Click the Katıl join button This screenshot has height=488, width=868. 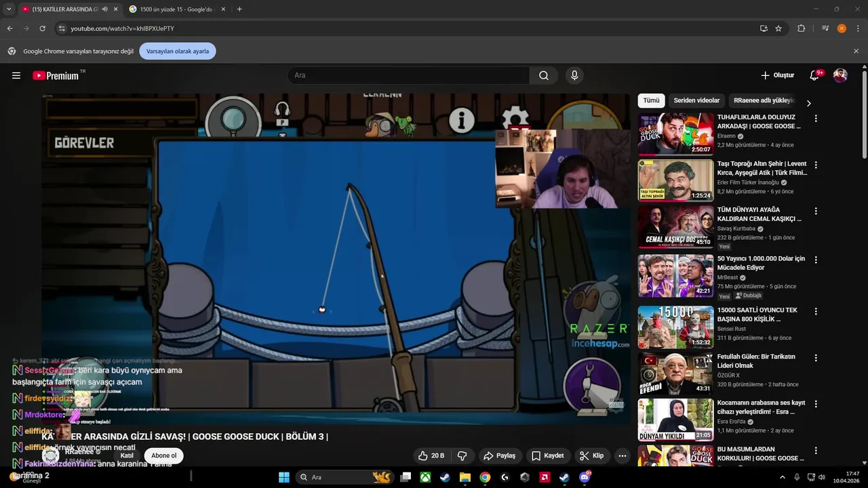coord(127,455)
